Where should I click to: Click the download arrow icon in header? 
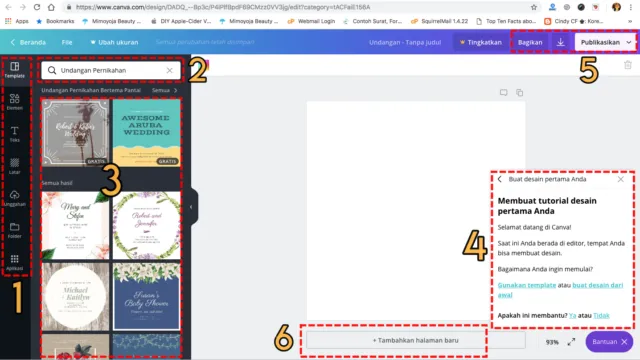560,42
